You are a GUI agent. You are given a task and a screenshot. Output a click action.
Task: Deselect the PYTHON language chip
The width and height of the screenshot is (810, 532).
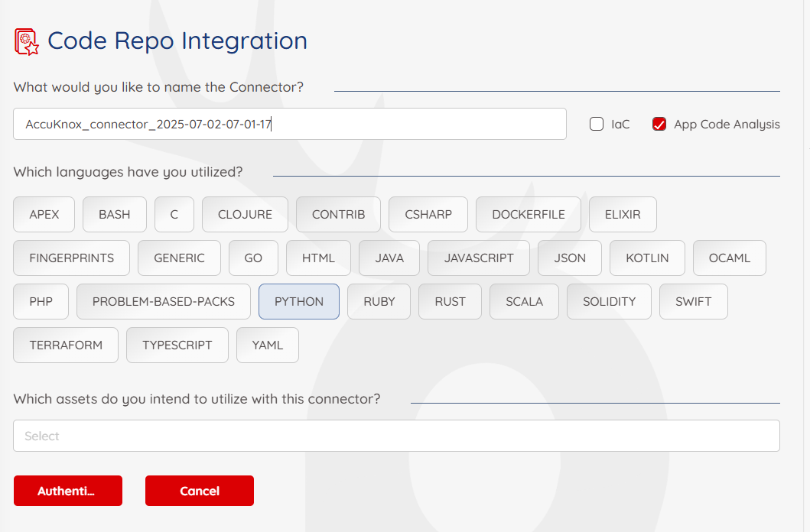pyautogui.click(x=299, y=301)
